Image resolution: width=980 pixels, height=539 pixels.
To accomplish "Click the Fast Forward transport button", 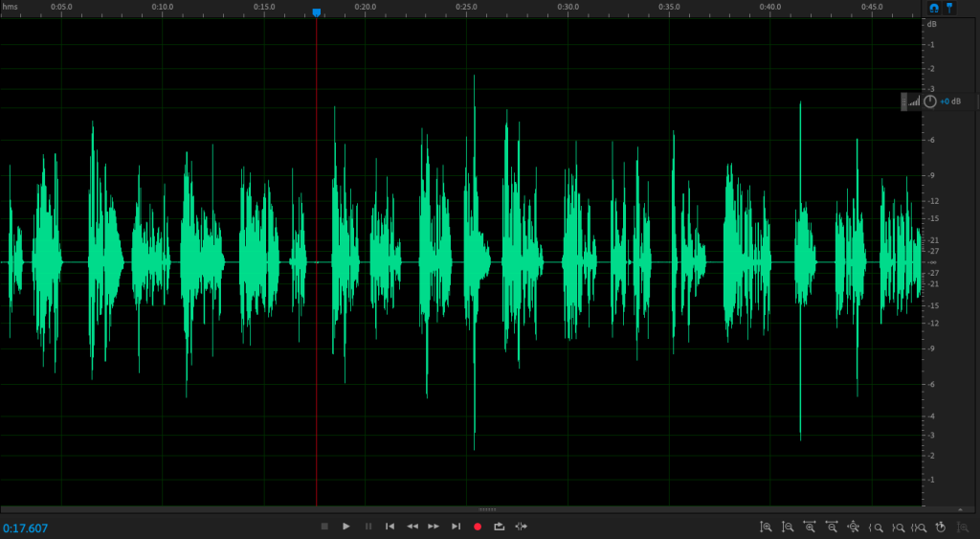I will [434, 527].
